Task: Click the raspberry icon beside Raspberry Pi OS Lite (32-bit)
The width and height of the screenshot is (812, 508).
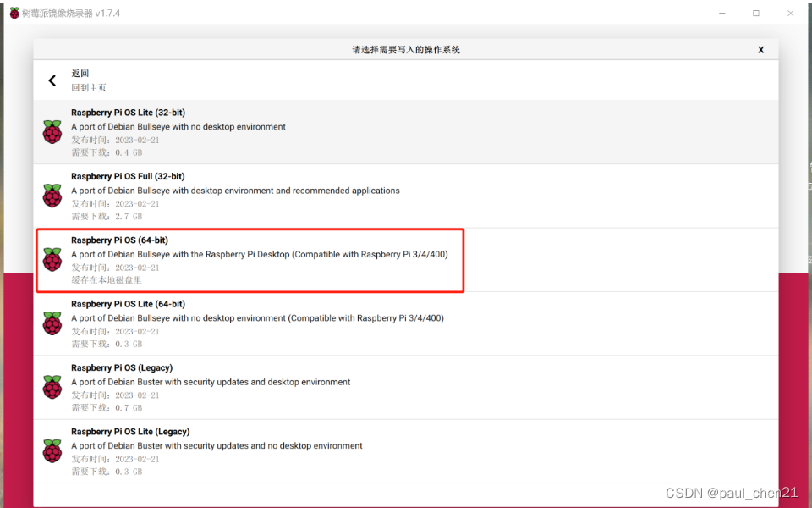Action: [x=52, y=132]
